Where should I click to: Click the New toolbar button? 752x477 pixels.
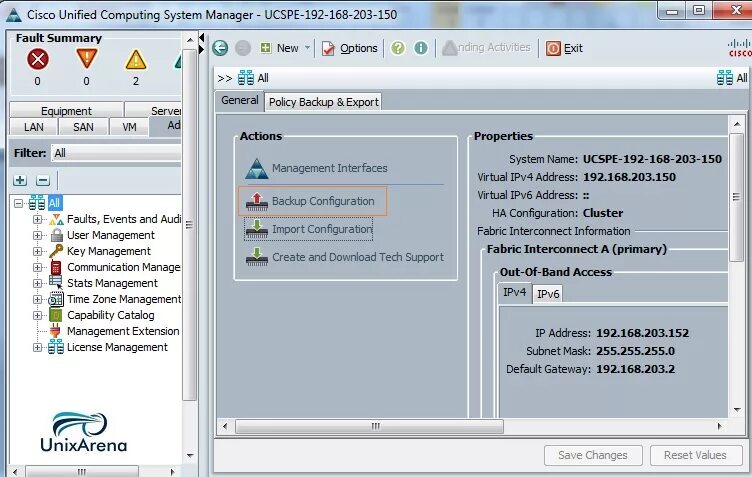point(279,48)
